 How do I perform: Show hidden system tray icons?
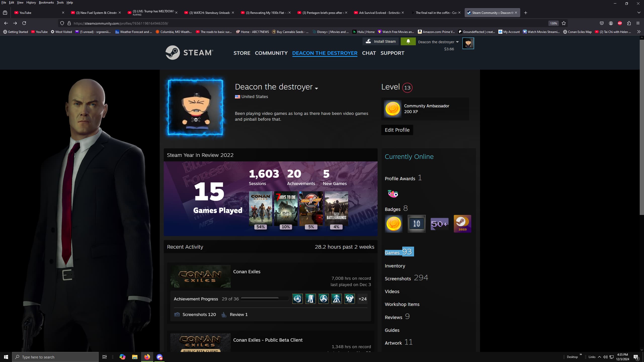[x=599, y=357]
